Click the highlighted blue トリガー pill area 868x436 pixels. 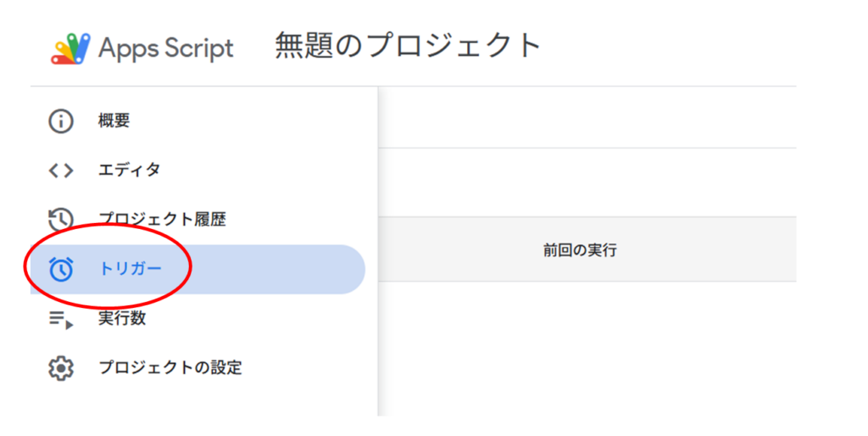tap(198, 269)
